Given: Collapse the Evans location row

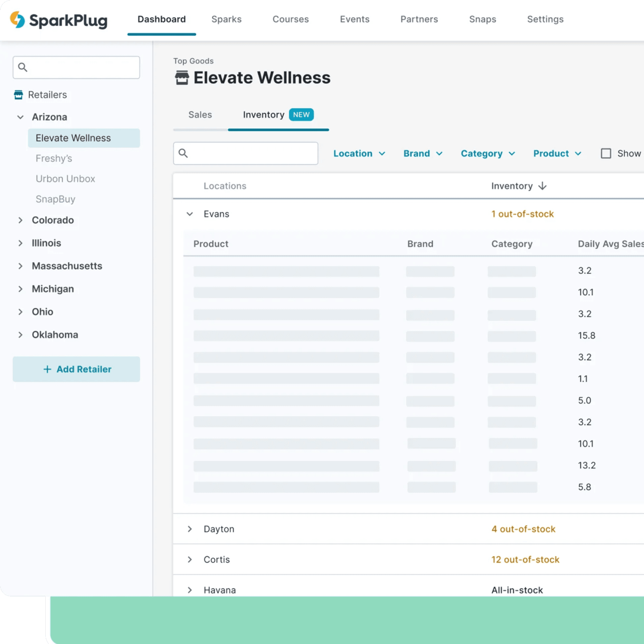Looking at the screenshot, I should [190, 214].
